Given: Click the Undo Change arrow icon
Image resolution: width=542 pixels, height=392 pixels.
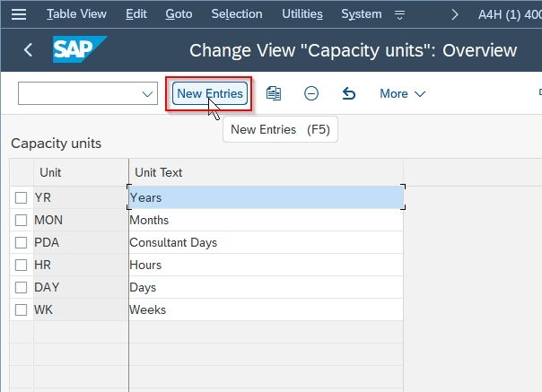Looking at the screenshot, I should pos(349,93).
